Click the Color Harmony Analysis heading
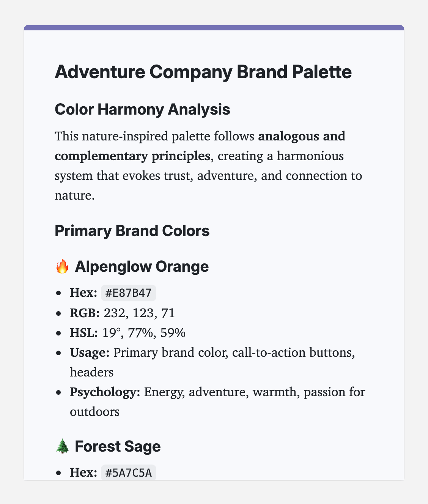The image size is (428, 504). 142,110
